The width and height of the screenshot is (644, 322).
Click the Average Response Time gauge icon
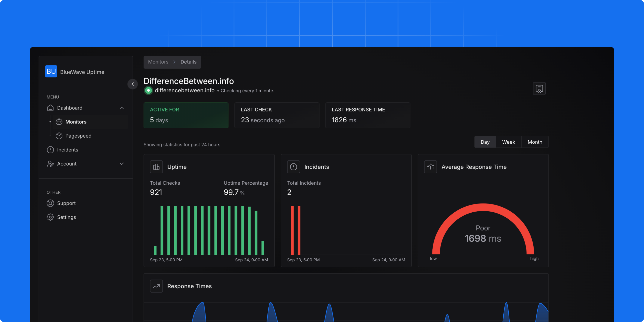tap(430, 167)
